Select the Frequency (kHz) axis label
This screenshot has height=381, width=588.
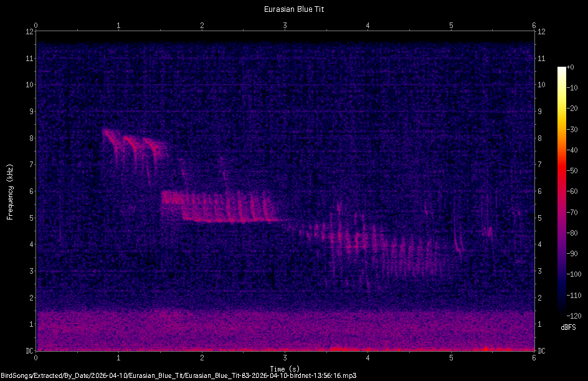pos(9,190)
